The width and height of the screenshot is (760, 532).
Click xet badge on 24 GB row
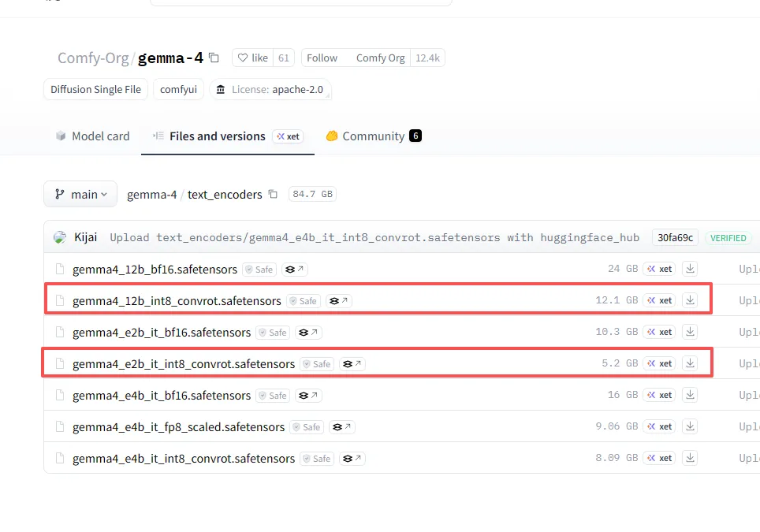(659, 269)
